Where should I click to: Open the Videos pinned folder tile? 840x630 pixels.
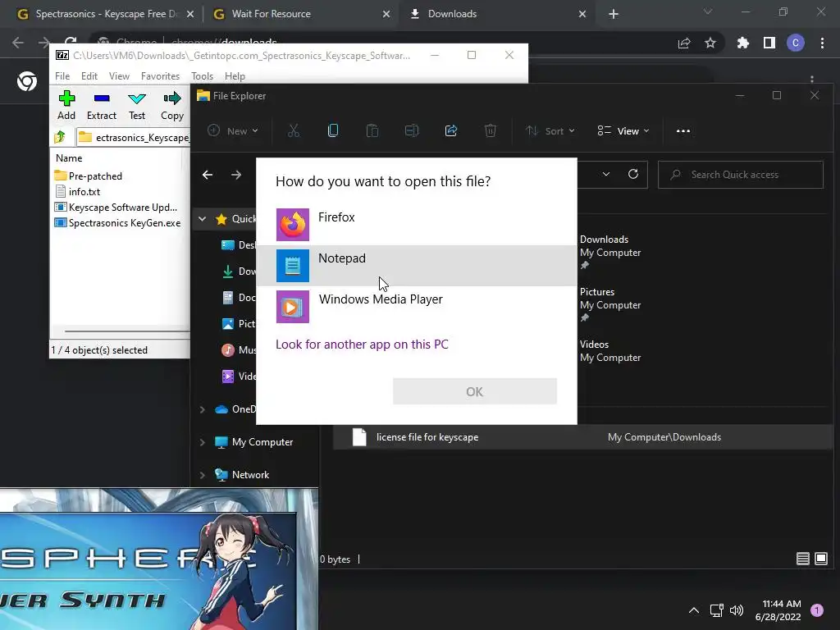(x=610, y=350)
